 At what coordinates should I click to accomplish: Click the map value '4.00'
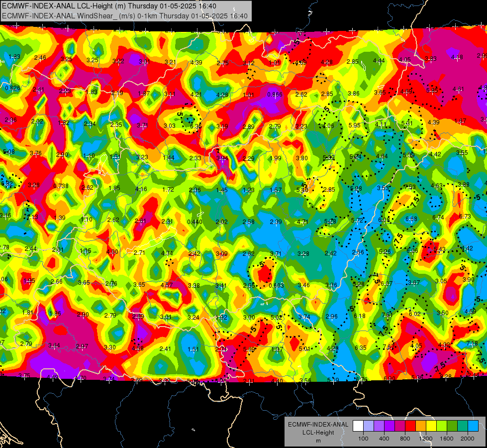point(112,252)
